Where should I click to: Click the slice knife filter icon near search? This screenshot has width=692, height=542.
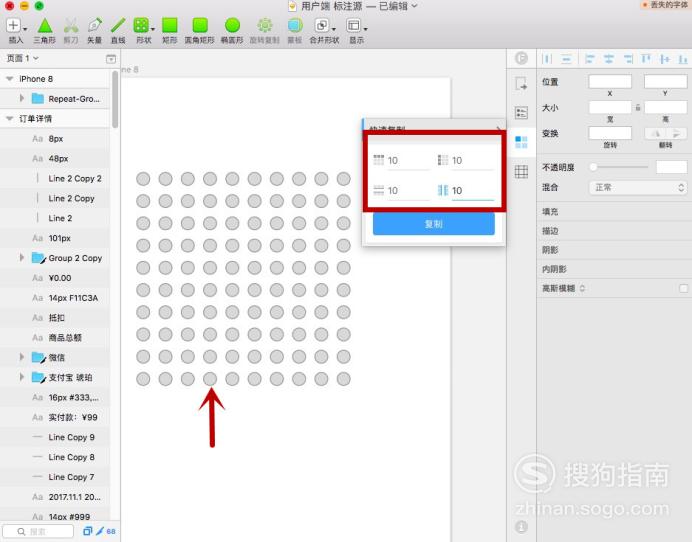click(100, 531)
